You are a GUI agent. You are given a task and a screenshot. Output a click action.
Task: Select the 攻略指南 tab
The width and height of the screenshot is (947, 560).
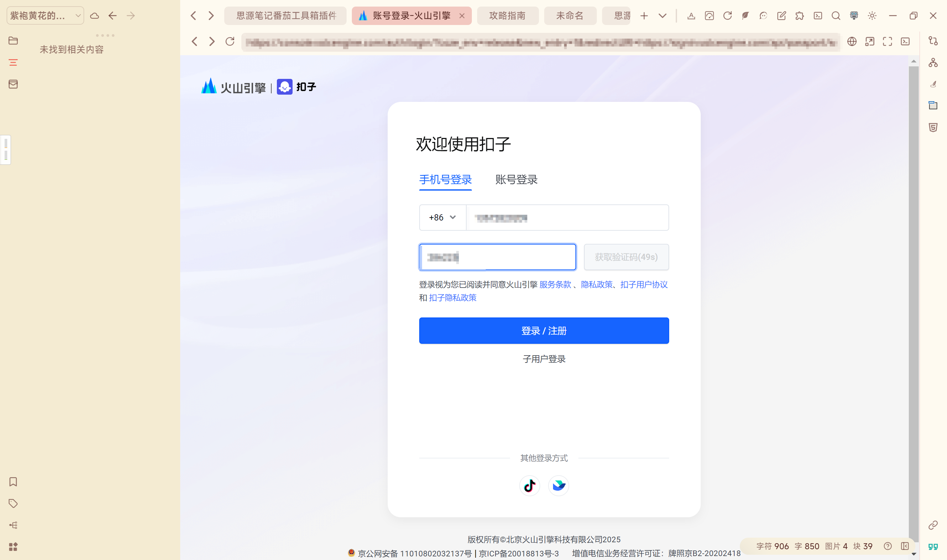point(507,16)
